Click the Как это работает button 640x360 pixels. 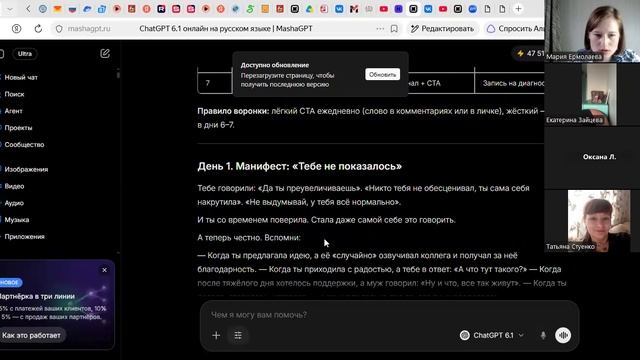(32, 335)
